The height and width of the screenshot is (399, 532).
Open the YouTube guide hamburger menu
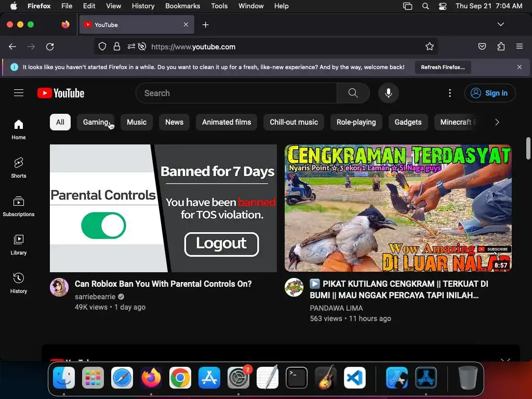coord(19,93)
